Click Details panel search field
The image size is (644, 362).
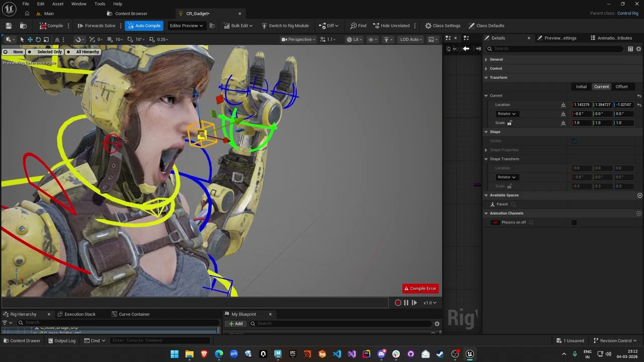[555, 49]
